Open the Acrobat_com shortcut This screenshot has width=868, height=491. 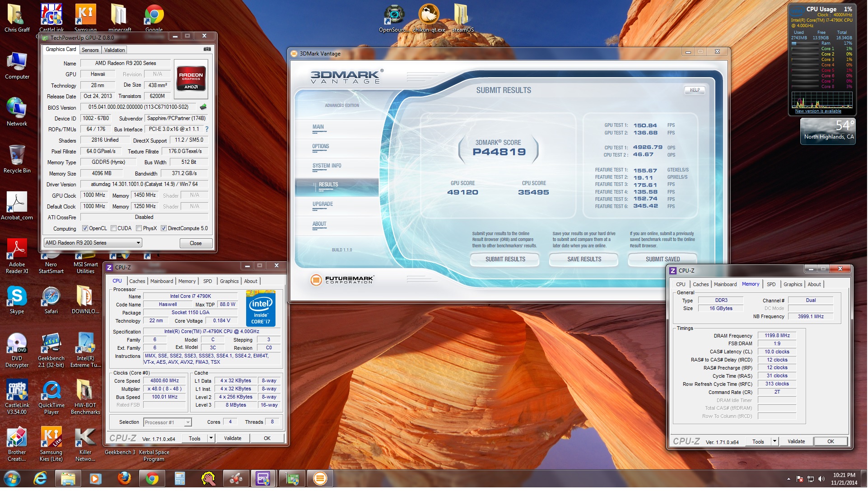tap(17, 206)
